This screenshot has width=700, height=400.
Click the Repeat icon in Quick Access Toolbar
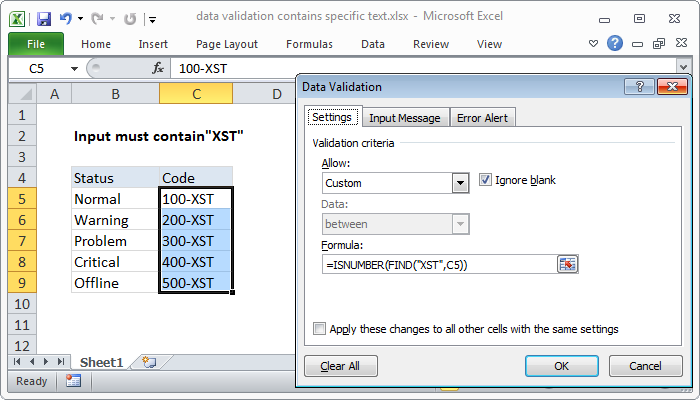[x=130, y=19]
